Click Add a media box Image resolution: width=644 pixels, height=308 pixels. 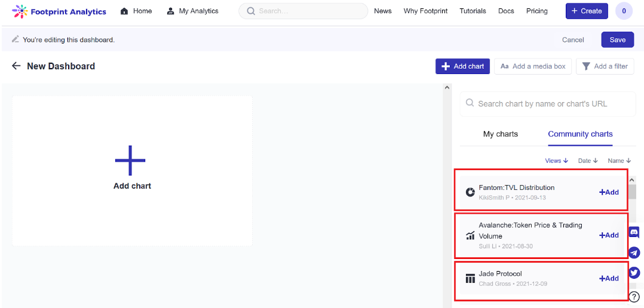(x=533, y=66)
